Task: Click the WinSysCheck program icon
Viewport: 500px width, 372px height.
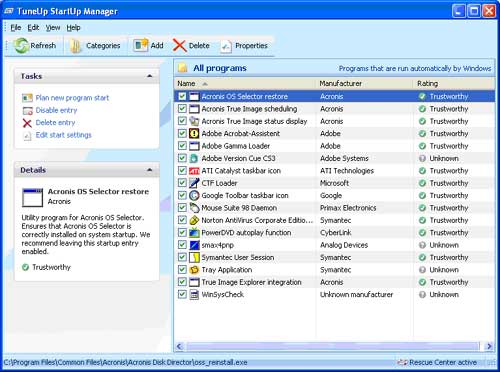Action: (x=194, y=295)
